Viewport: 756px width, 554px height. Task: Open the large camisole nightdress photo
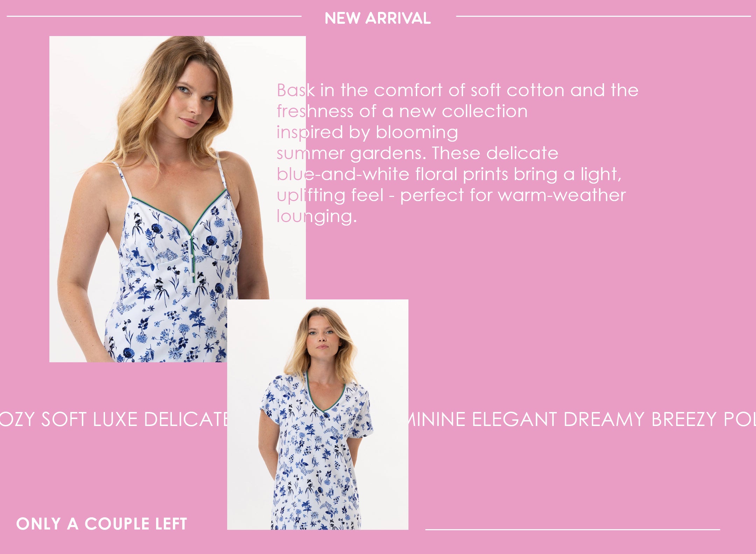click(177, 199)
